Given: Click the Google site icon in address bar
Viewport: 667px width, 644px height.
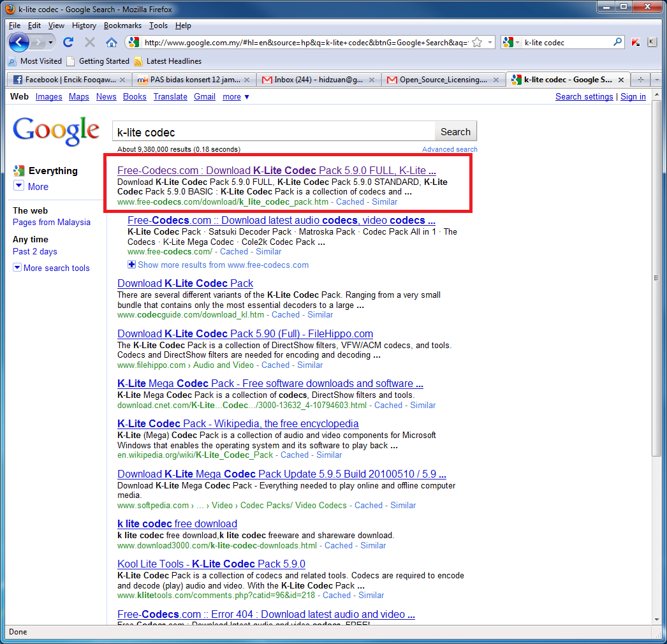Looking at the screenshot, I should coord(133,42).
